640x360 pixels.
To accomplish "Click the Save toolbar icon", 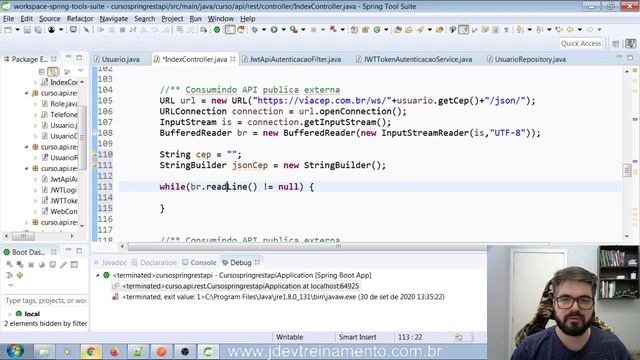I will click(27, 29).
